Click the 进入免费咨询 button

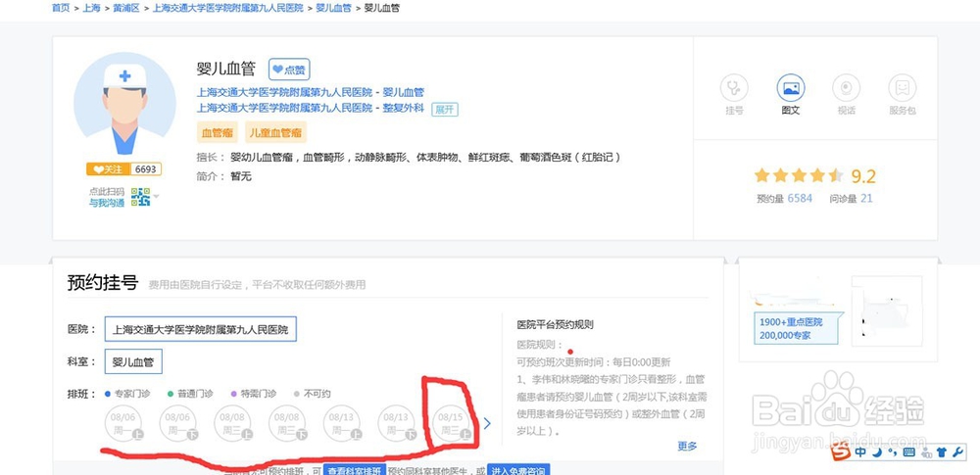click(x=518, y=471)
